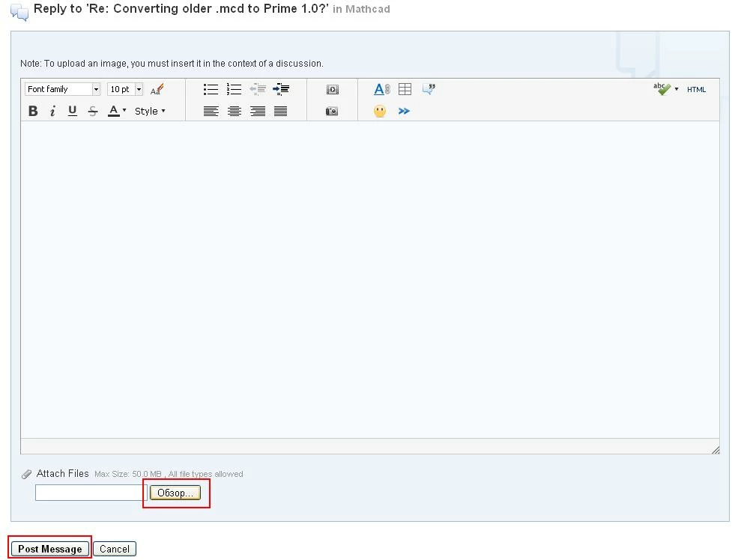Insert a numbered list
The image size is (741, 560).
[x=234, y=89]
